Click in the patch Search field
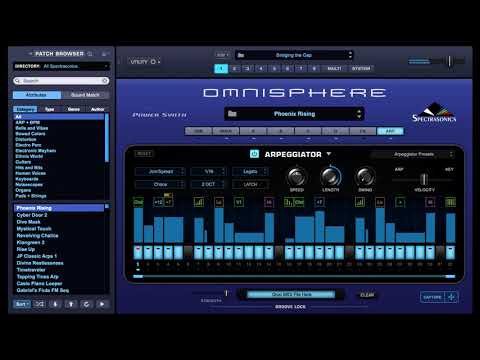The height and width of the screenshot is (360, 480). [61, 81]
